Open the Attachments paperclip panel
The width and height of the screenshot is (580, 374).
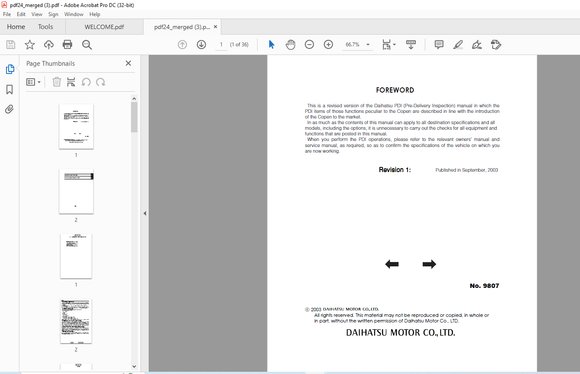[x=9, y=109]
